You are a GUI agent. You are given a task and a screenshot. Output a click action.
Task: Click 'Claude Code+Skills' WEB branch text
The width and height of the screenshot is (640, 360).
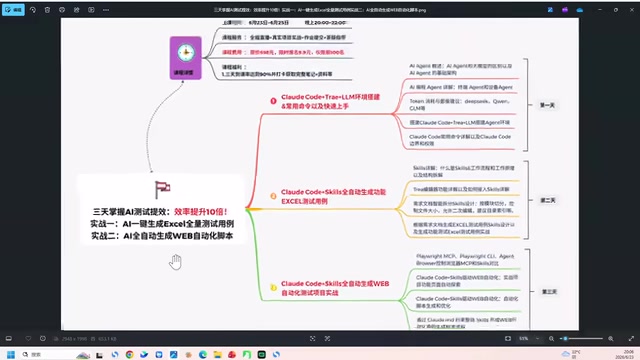(335, 288)
